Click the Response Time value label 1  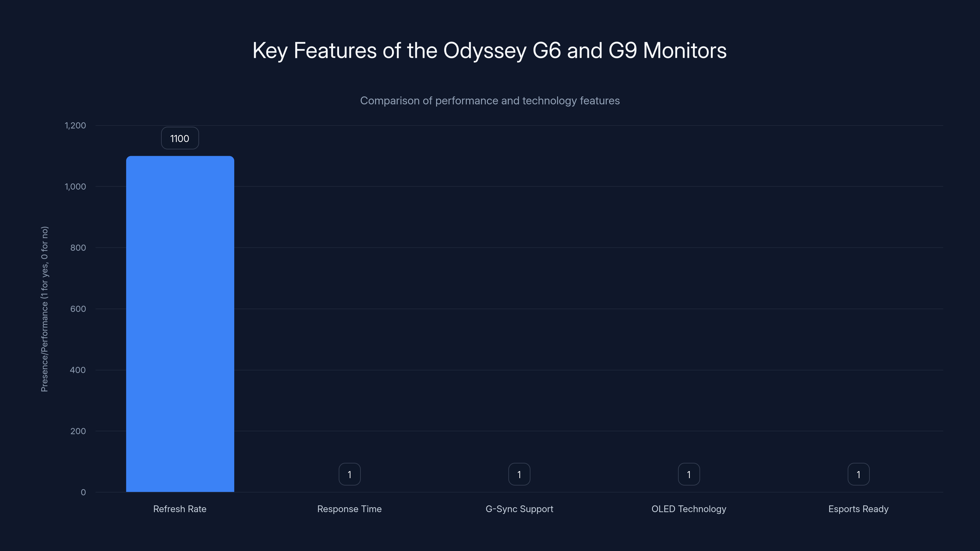[350, 474]
